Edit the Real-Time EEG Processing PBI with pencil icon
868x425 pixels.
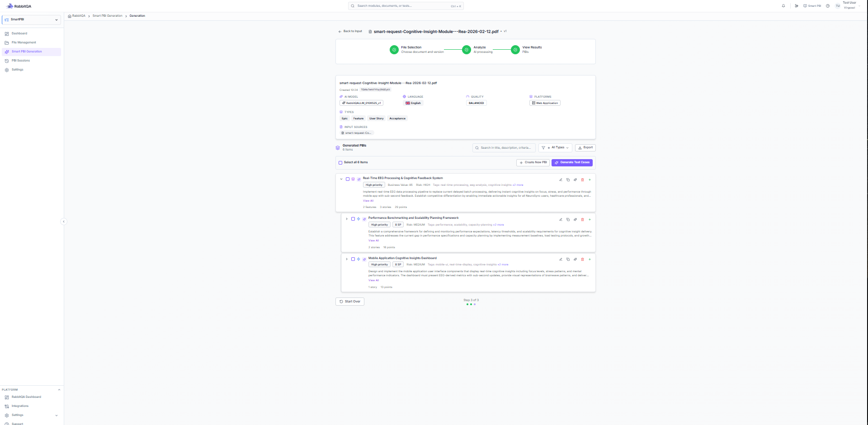[x=561, y=180]
